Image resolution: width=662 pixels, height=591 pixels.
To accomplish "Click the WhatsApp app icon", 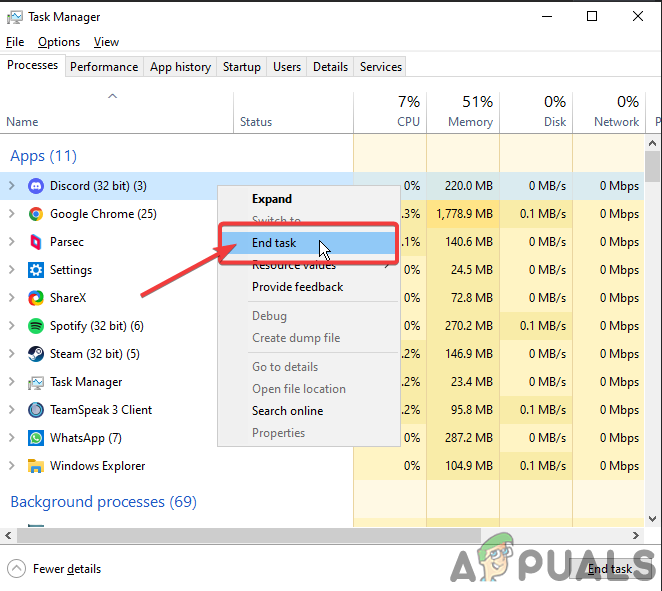I will [x=36, y=438].
